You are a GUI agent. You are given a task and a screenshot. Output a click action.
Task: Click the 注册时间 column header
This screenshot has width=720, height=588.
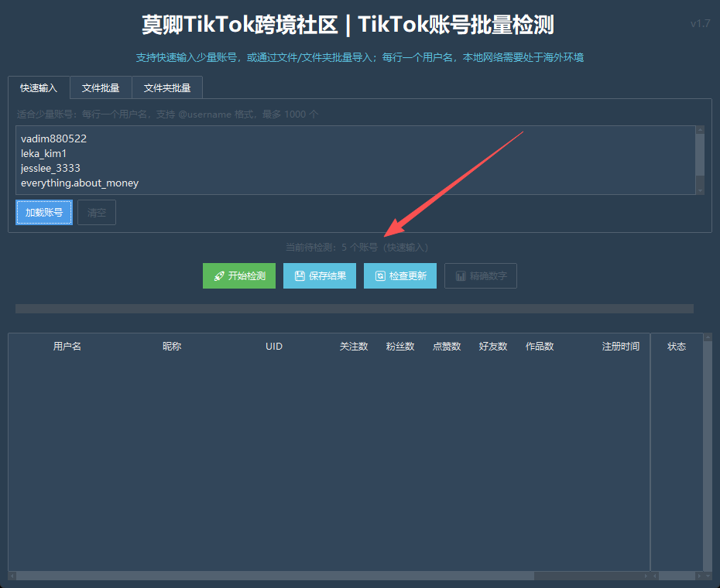(621, 347)
